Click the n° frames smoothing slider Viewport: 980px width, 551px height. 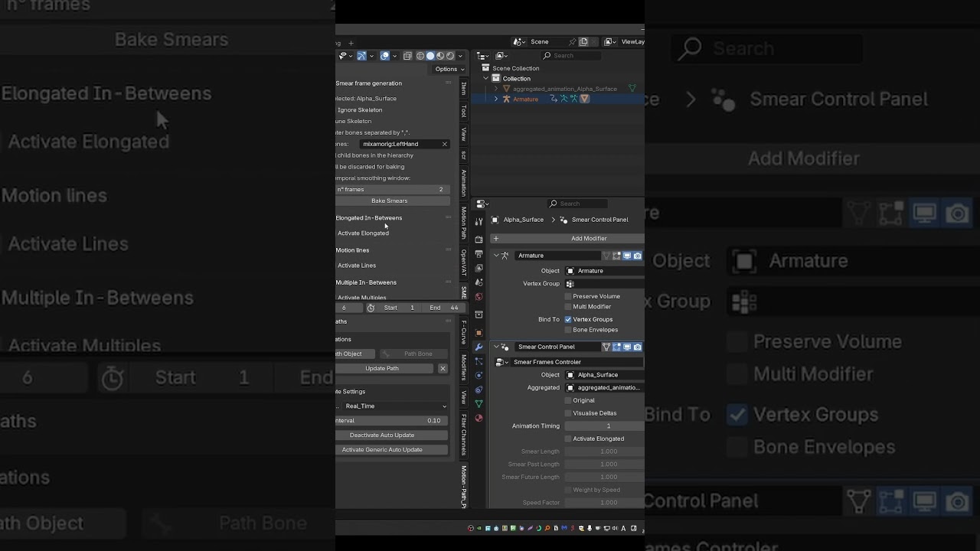tap(392, 189)
